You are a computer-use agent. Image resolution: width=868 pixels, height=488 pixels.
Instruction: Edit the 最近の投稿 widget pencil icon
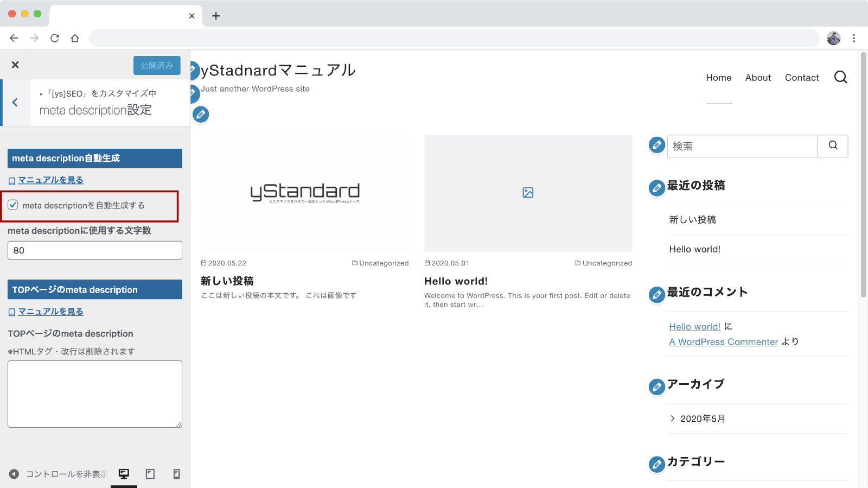coord(657,188)
